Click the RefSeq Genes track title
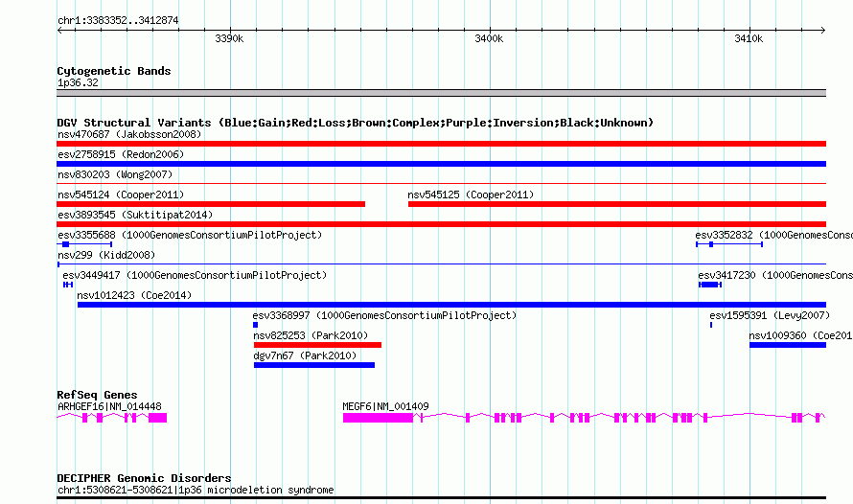The image size is (853, 504). 97,395
